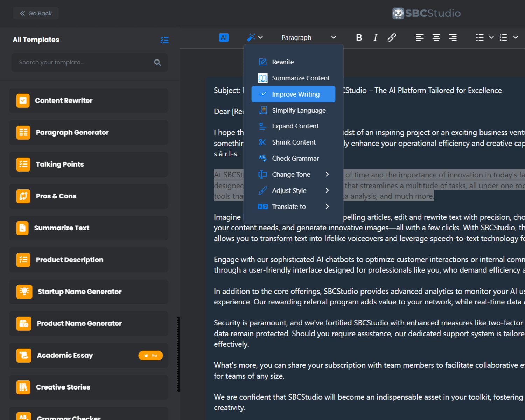Viewport: 525px width, 420px height.
Task: Expand numbered list style options
Action: (x=515, y=37)
